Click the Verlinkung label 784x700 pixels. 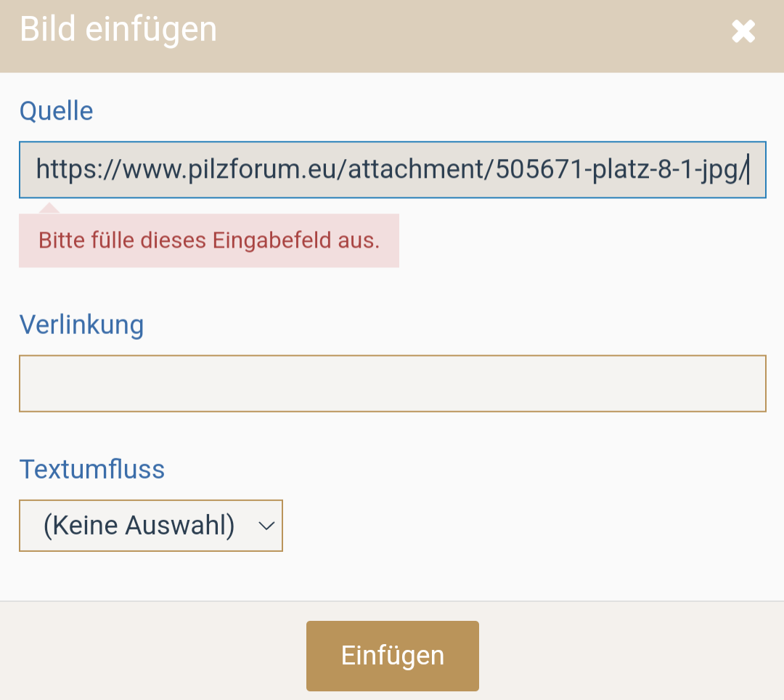[81, 325]
